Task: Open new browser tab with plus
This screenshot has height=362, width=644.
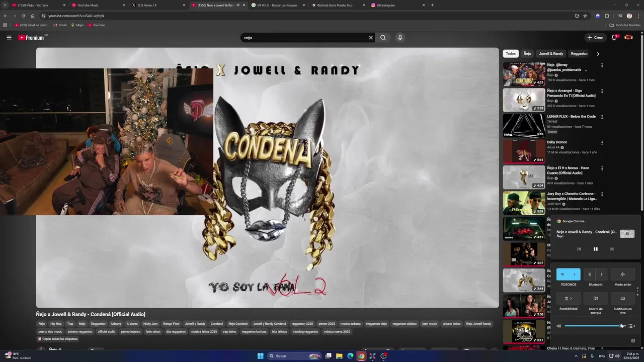Action: point(433,5)
